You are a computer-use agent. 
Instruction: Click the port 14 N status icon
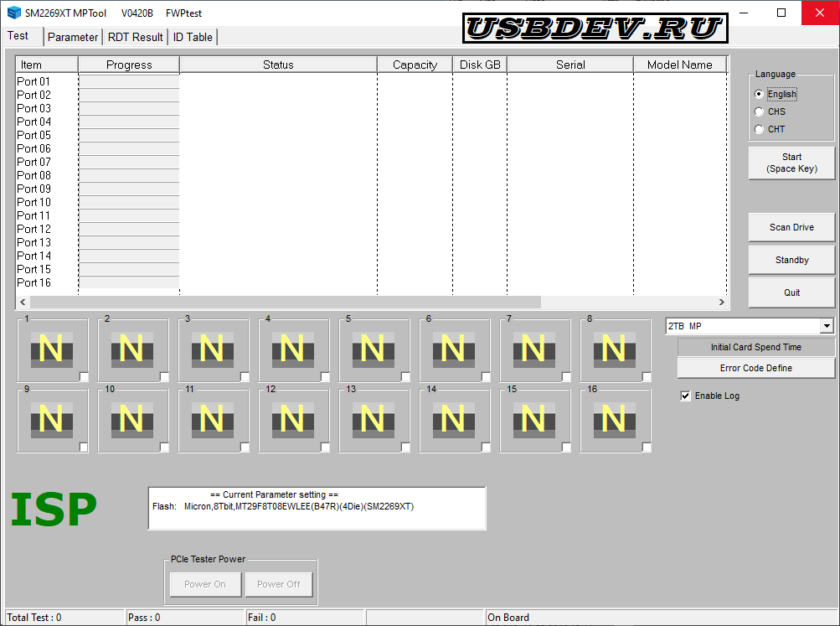click(453, 420)
